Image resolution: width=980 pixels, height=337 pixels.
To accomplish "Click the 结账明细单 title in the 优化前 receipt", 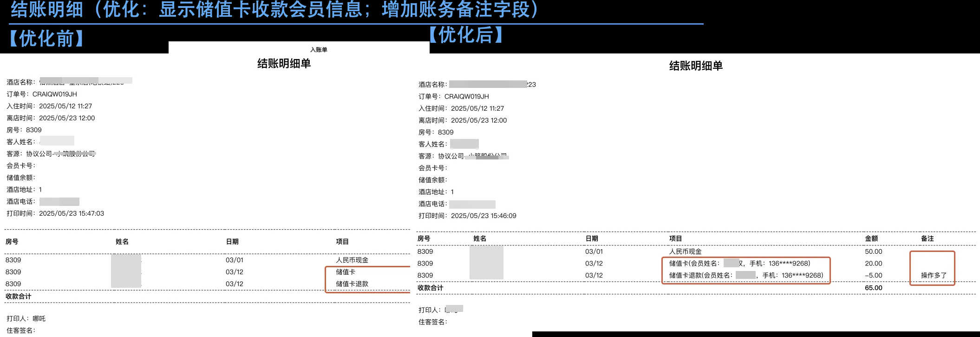I will click(x=284, y=64).
